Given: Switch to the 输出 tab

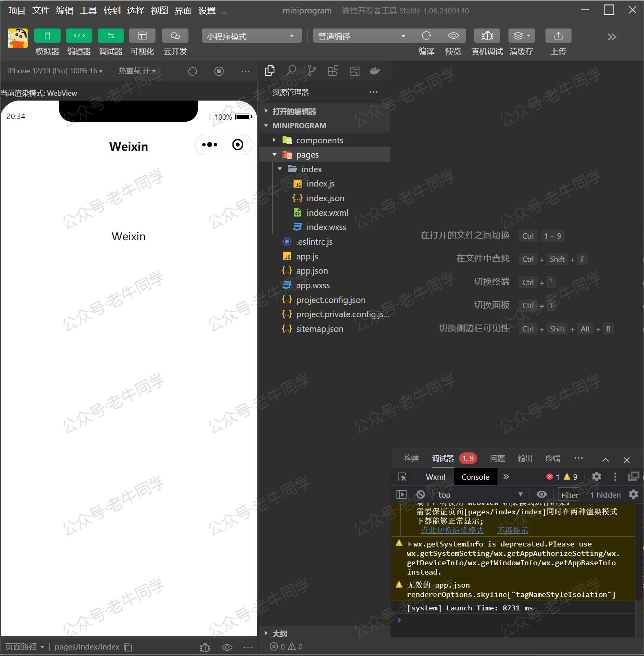Looking at the screenshot, I should click(x=525, y=459).
